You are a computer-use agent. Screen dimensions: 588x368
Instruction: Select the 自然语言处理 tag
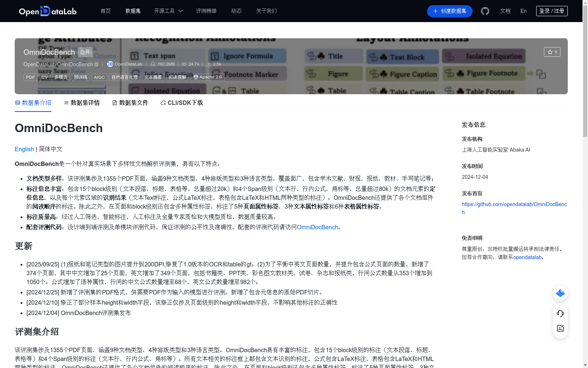coord(125,77)
